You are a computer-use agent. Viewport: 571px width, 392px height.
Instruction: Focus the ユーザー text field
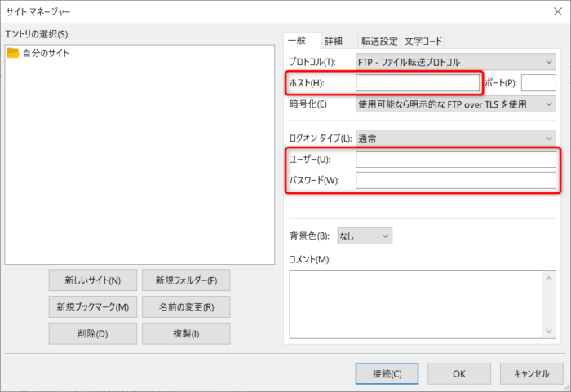(455, 159)
